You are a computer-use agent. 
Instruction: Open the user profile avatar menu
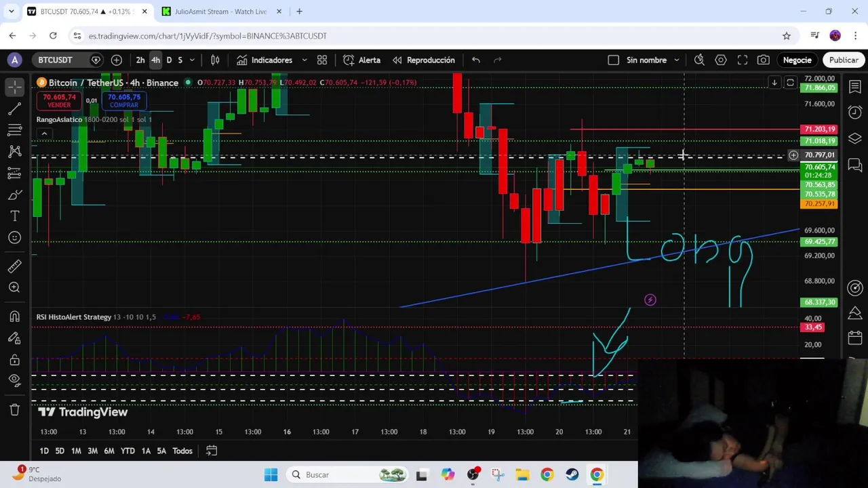[x=14, y=60]
